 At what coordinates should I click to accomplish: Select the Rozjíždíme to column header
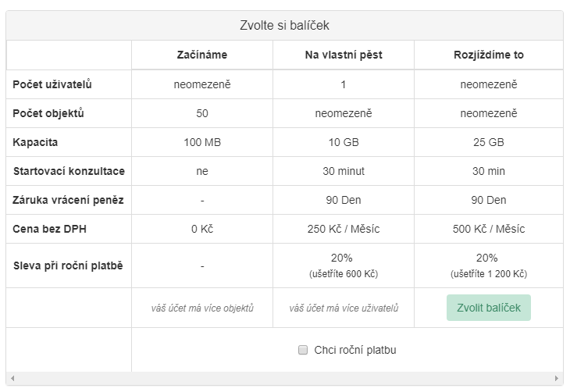coord(488,55)
